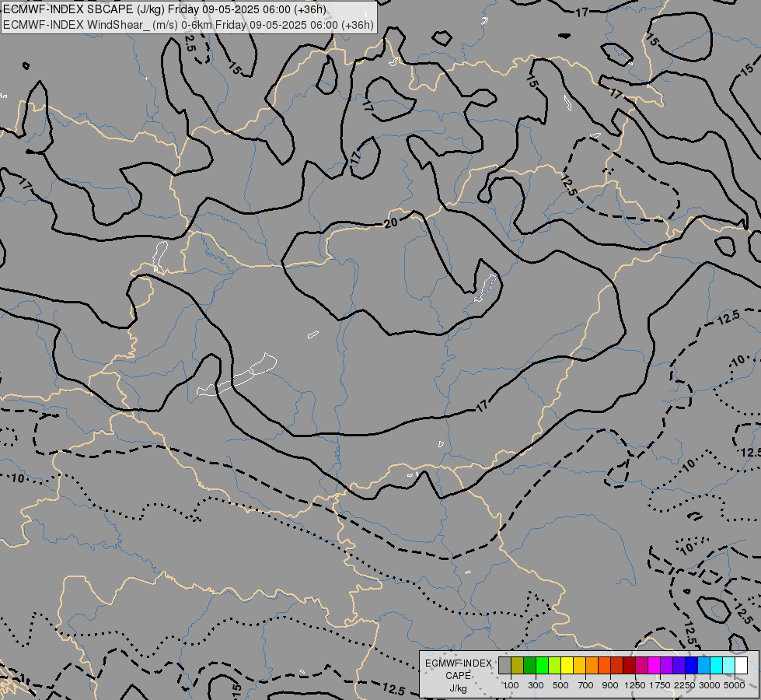Pick the bright magenta swatch left of 1750

point(655,666)
